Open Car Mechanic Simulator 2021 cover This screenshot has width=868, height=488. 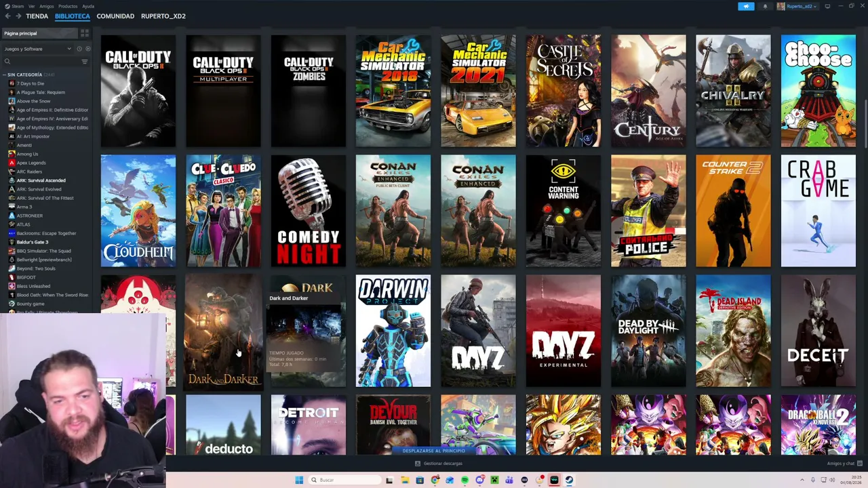[478, 91]
